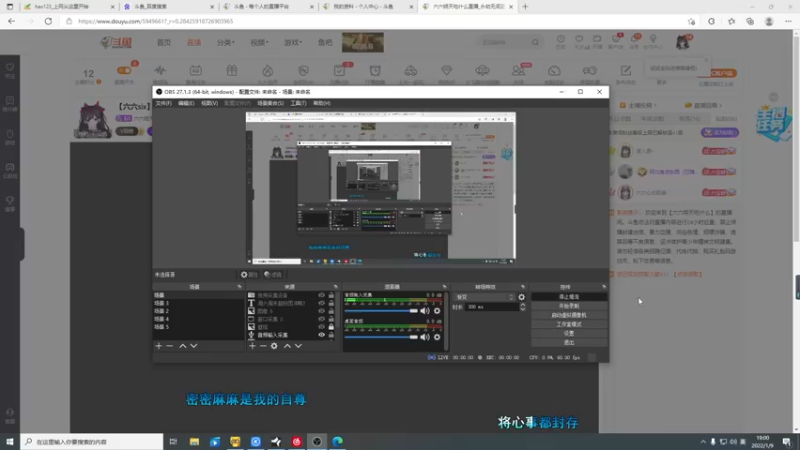
Task: Click Windows Start button
Action: click(10, 442)
